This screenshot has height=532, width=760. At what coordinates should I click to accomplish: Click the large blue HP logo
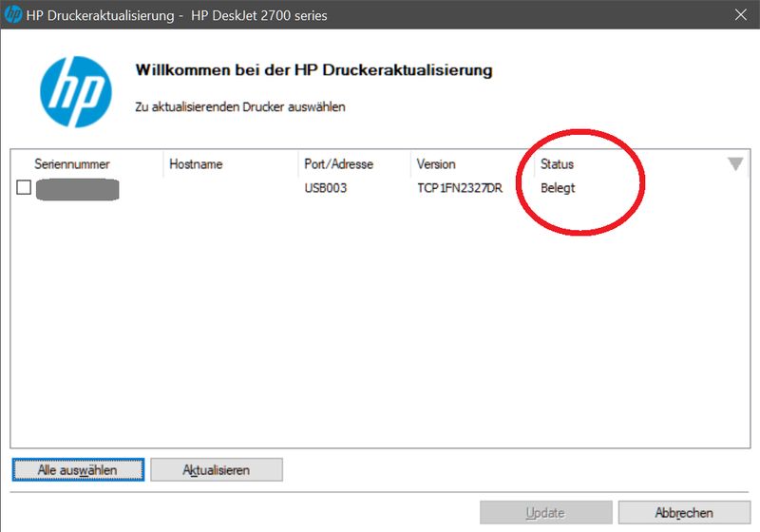[76, 92]
